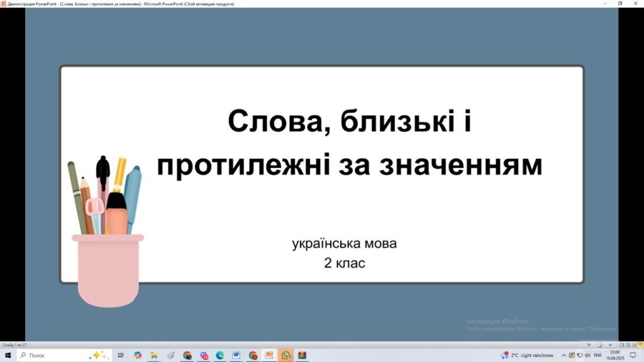644x362 pixels.
Task: Advance to the next slide arrow
Action: click(610, 344)
